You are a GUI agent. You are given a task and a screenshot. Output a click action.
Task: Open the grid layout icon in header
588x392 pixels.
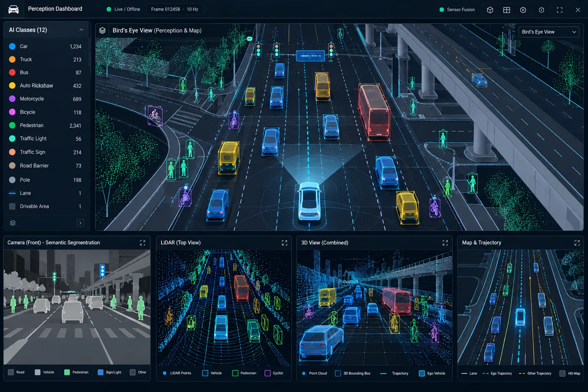pos(507,10)
